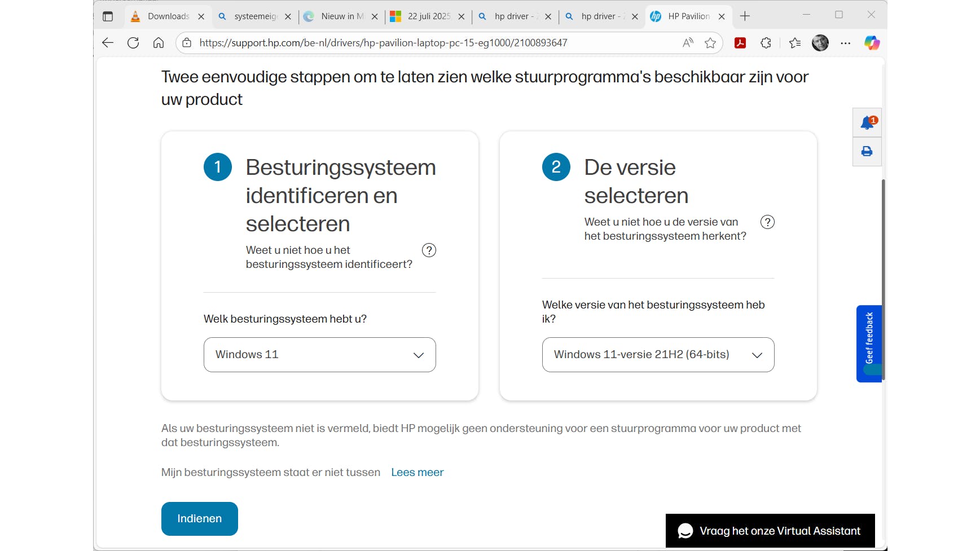Open the Virtual Assistant chat bubble

[685, 531]
